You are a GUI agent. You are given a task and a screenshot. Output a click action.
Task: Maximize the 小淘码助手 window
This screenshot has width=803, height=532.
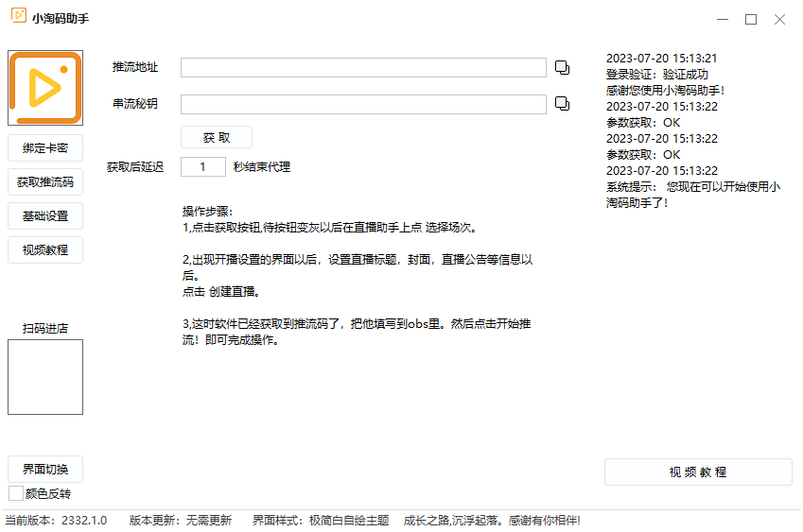751,20
